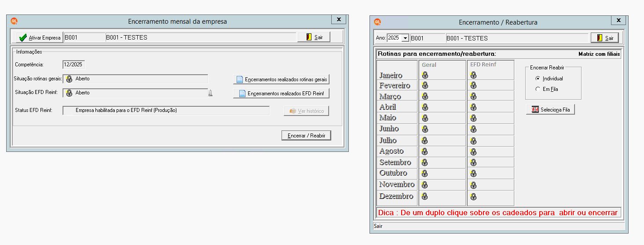Screen dimensions: 644x245
Task: Click Status EFD Reinf field text
Action: 166,110
